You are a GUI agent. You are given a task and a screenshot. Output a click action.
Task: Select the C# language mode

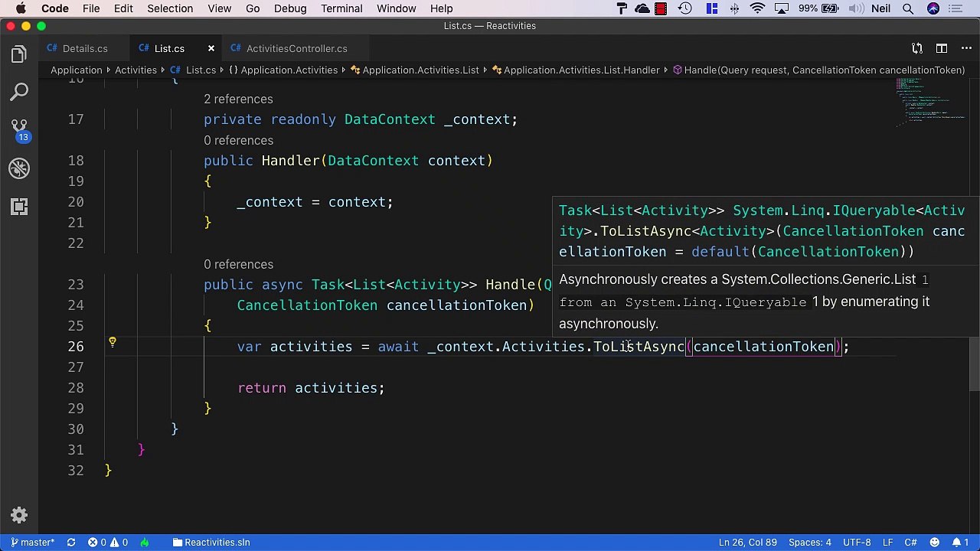pyautogui.click(x=910, y=543)
